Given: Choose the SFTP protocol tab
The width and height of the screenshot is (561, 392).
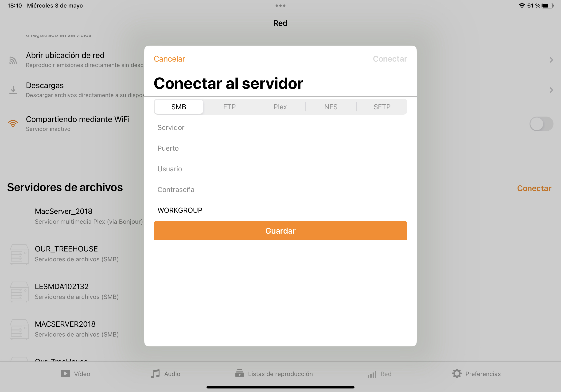Looking at the screenshot, I should click(x=382, y=107).
